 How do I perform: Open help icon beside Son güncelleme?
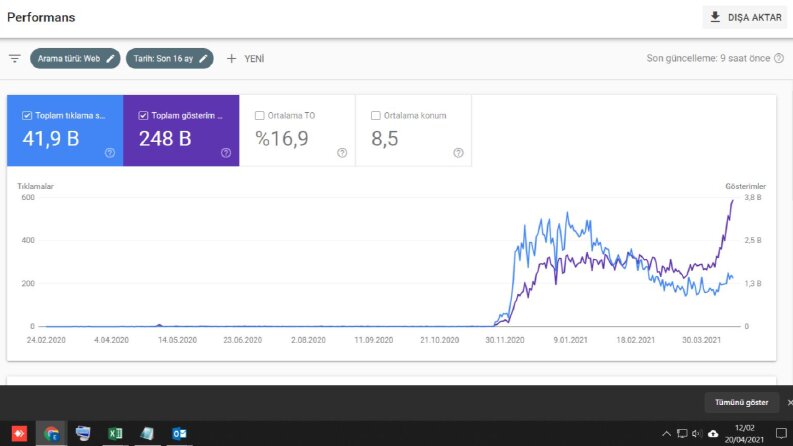pos(779,58)
